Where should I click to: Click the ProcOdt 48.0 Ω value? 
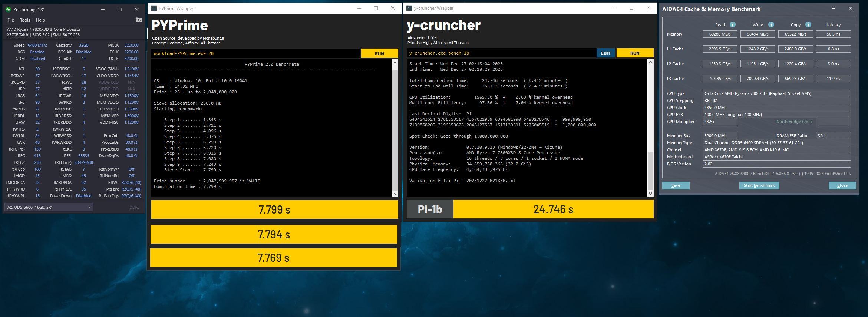point(131,136)
